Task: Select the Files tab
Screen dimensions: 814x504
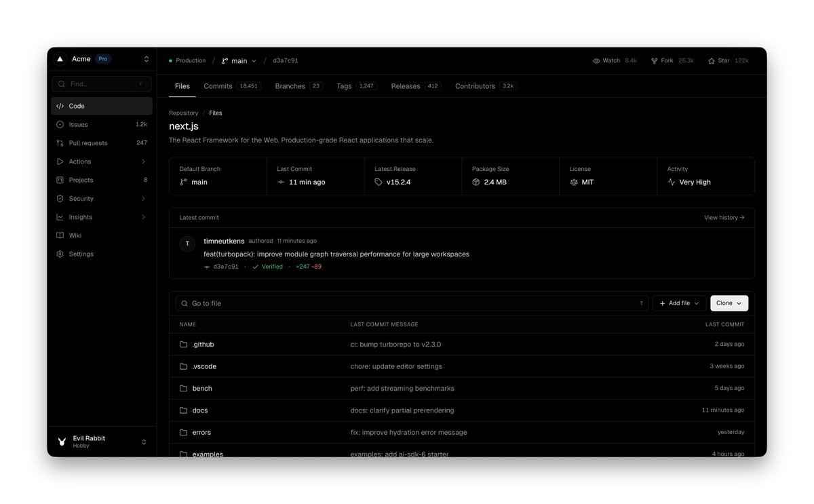Action: click(x=182, y=86)
